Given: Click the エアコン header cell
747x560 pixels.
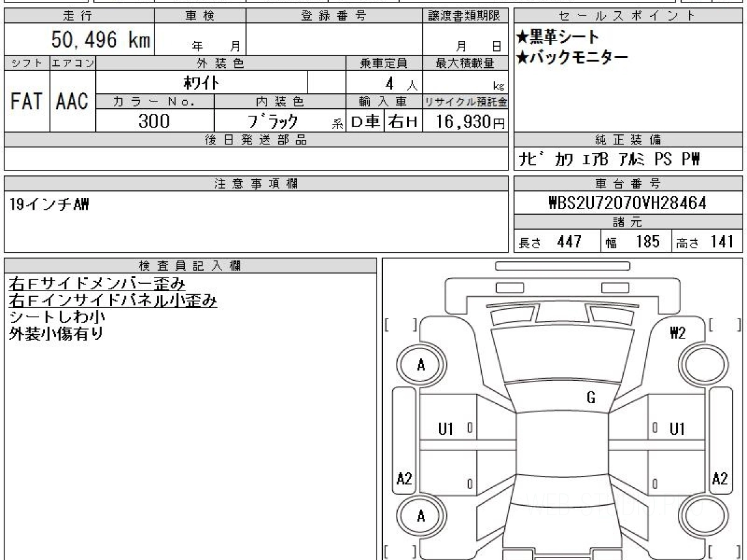Looking at the screenshot, I should pos(73,63).
